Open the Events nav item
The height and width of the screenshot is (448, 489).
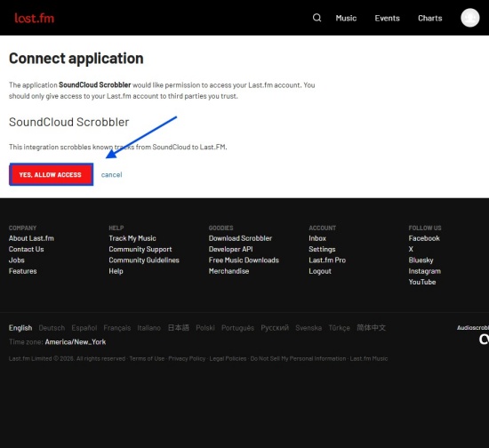point(387,18)
